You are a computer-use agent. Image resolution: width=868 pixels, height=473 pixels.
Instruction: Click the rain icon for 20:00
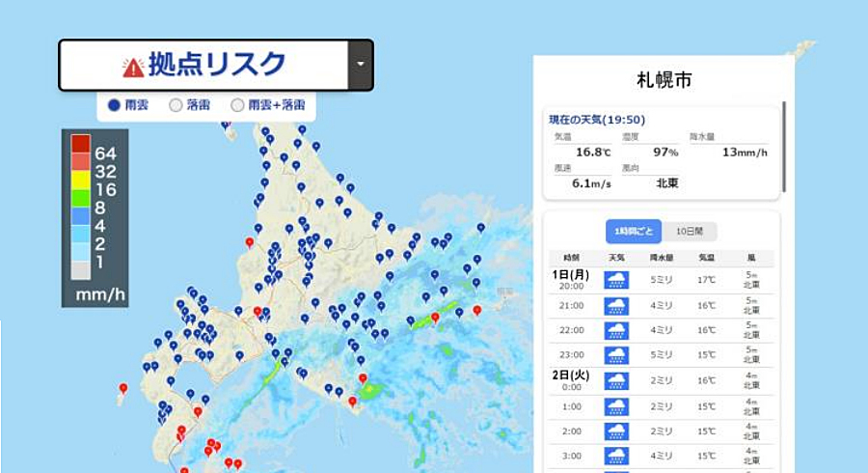616,281
